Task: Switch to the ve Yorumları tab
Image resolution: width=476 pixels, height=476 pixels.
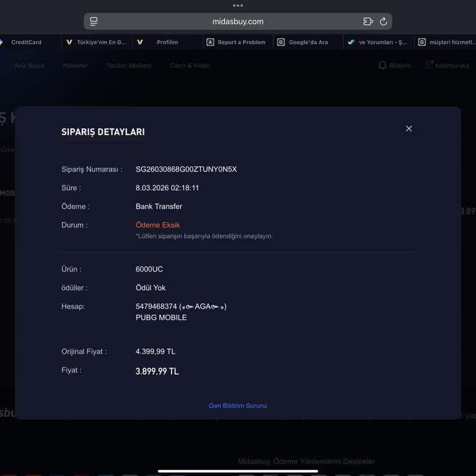Action: (379, 42)
